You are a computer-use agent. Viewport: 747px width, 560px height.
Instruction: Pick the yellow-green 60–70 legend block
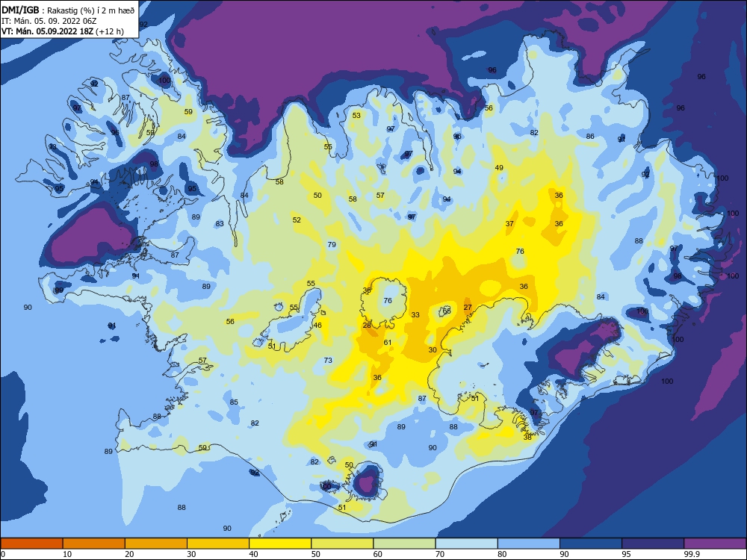(404, 544)
